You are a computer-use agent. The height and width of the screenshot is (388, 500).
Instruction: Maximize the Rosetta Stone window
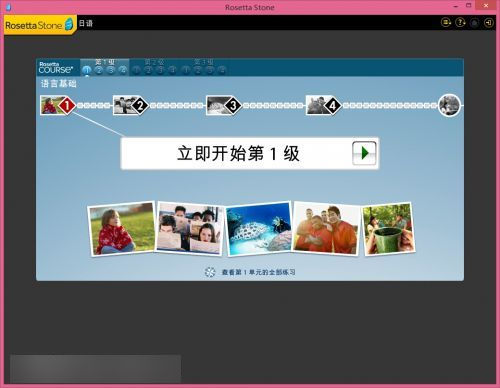coord(468,6)
